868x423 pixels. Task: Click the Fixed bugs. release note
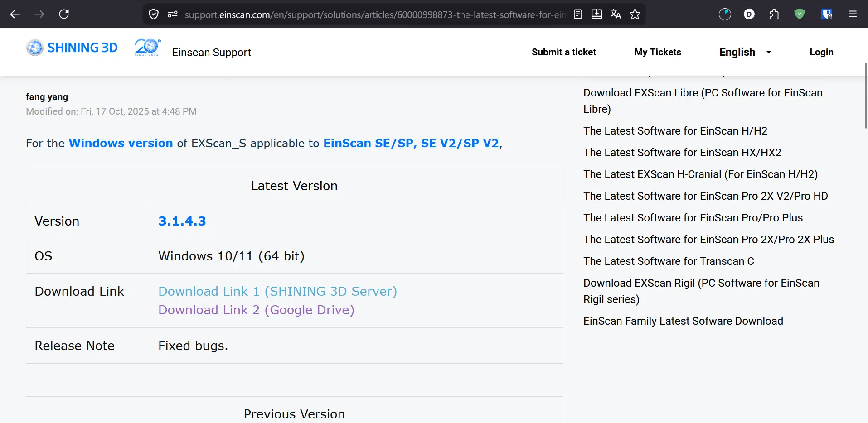coord(193,346)
